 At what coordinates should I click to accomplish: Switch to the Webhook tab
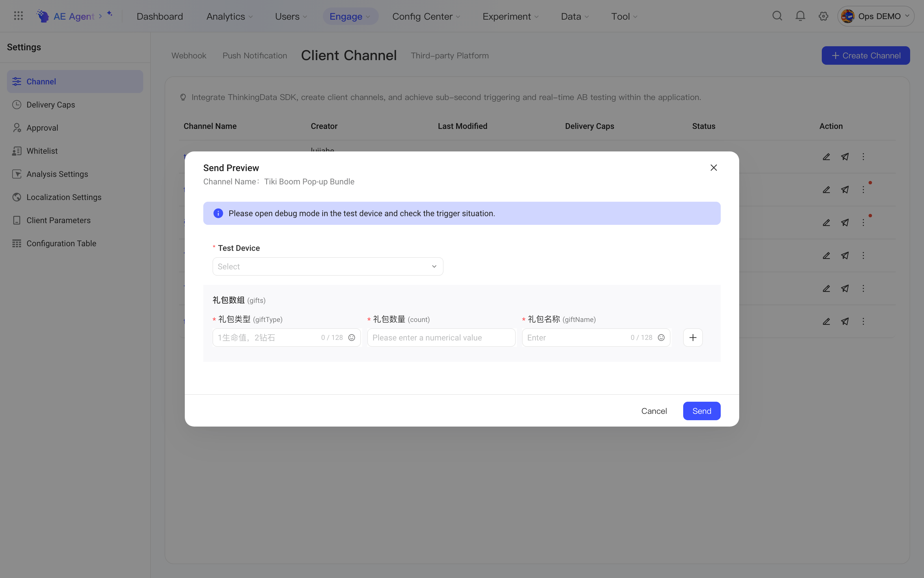pyautogui.click(x=189, y=55)
